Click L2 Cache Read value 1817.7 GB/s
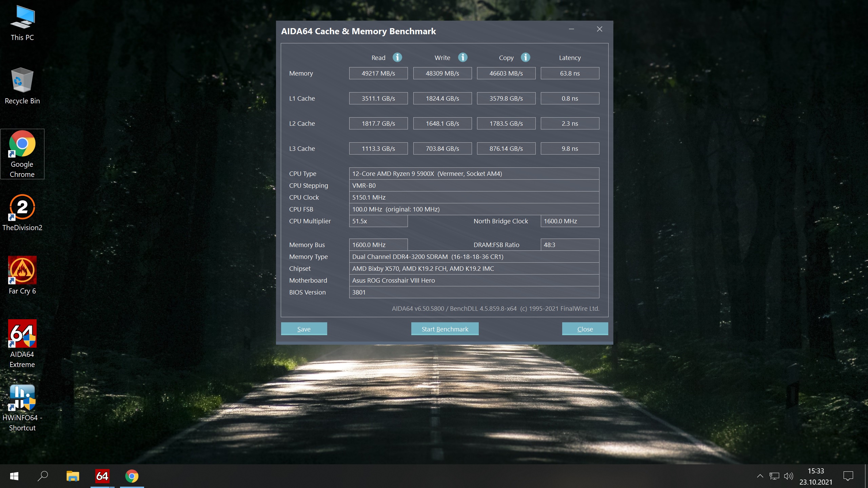The image size is (868, 488). [x=378, y=123]
